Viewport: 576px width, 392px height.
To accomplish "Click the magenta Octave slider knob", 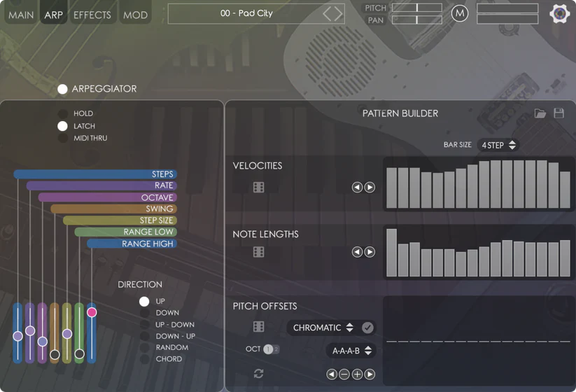I will [43, 342].
